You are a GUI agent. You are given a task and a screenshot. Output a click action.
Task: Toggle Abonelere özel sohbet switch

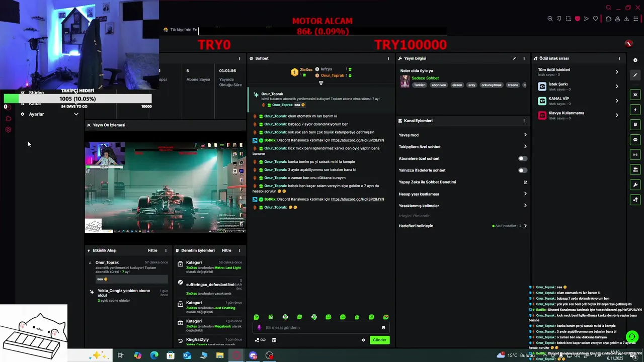pyautogui.click(x=523, y=158)
